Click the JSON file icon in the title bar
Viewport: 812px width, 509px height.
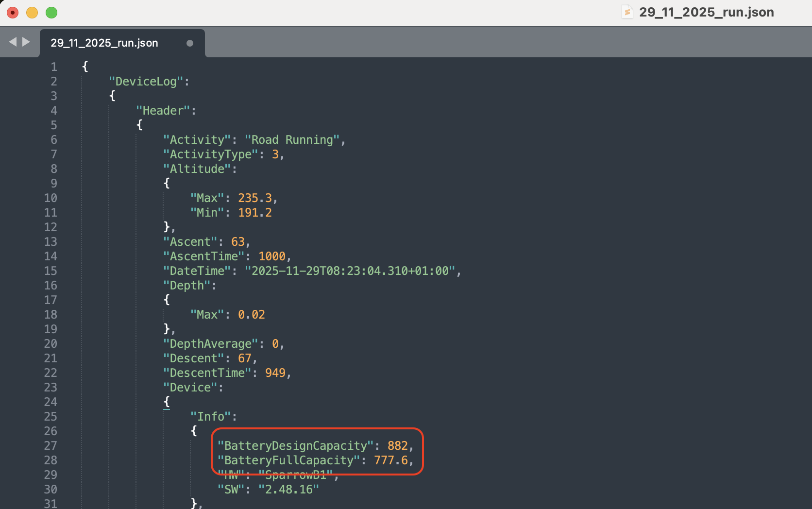pyautogui.click(x=627, y=12)
